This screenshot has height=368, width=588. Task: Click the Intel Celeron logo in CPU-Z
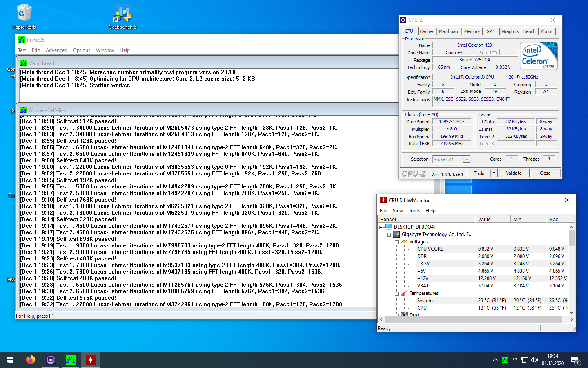click(538, 56)
